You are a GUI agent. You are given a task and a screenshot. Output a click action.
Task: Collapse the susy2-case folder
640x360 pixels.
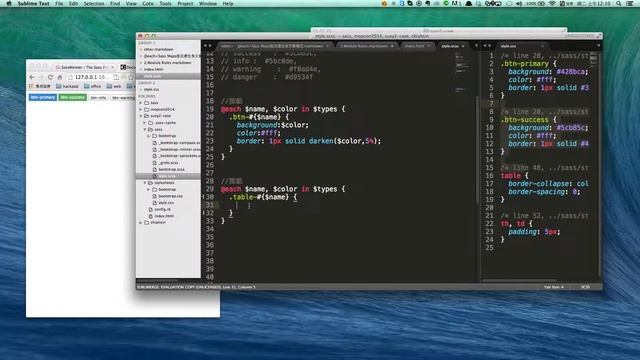tap(141, 116)
